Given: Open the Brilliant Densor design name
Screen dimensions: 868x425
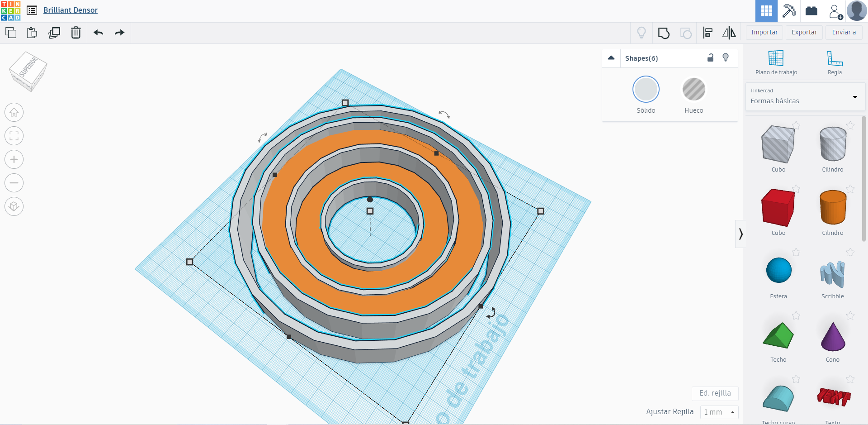Looking at the screenshot, I should point(71,10).
